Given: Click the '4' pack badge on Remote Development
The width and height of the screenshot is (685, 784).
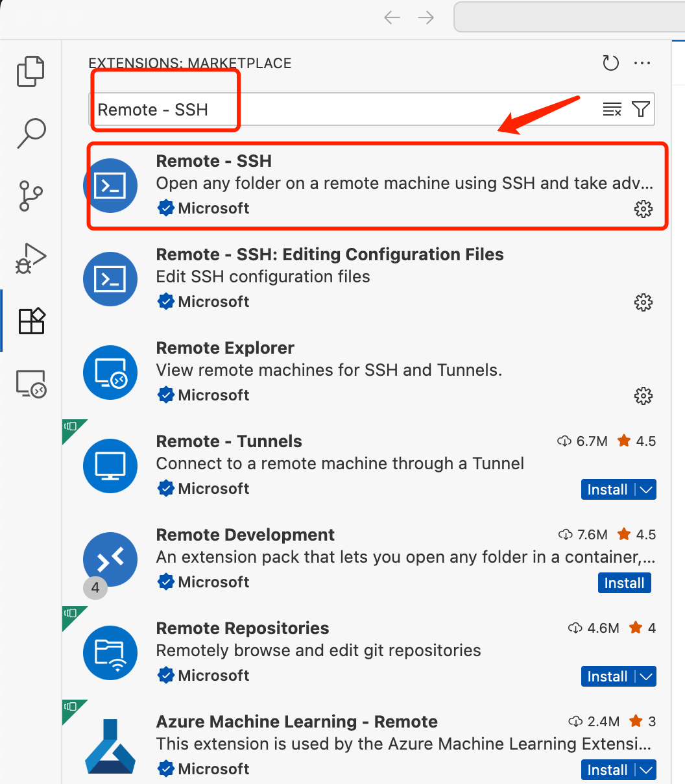Looking at the screenshot, I should 95,588.
